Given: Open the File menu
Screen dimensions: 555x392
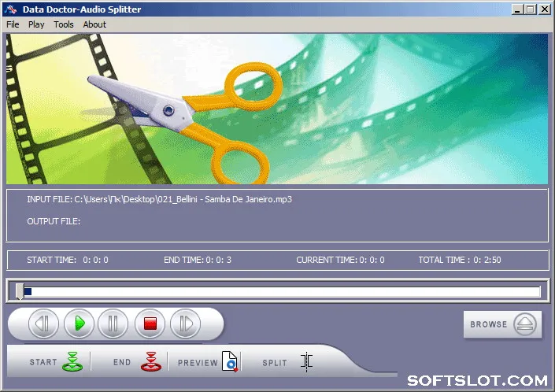Looking at the screenshot, I should point(13,24).
